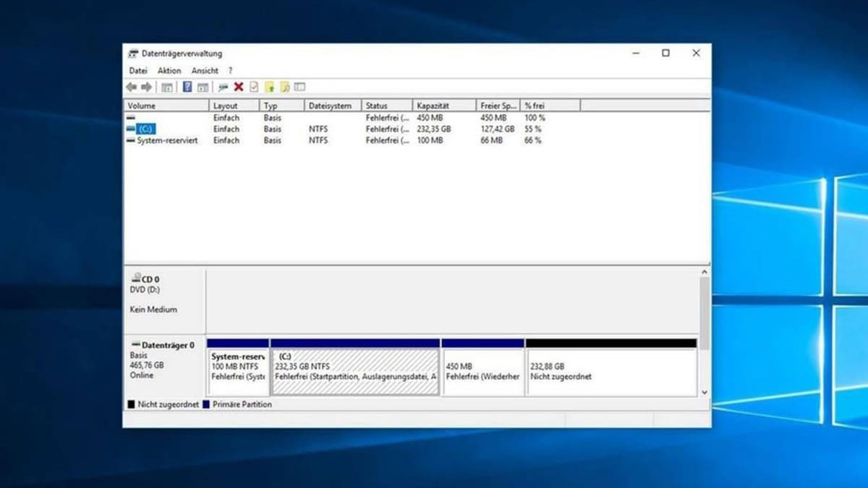Open the Ansicht menu
Image resolution: width=868 pixels, height=488 pixels.
tap(205, 71)
